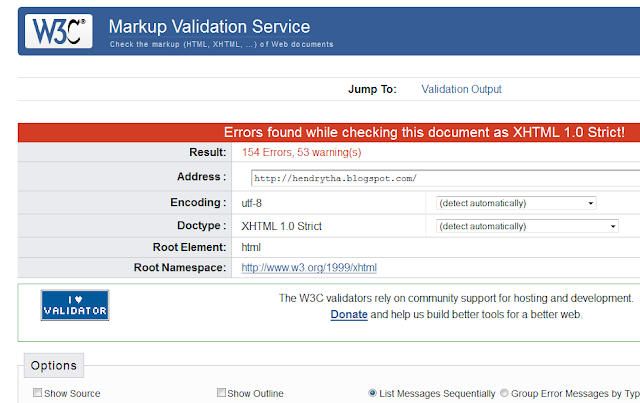Click the W3C logo
Viewport: 640px width, 403px height.
click(x=59, y=31)
